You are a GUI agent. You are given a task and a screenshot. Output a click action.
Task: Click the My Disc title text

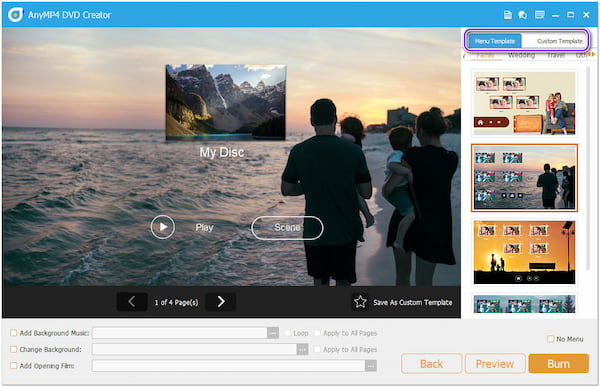click(x=222, y=152)
